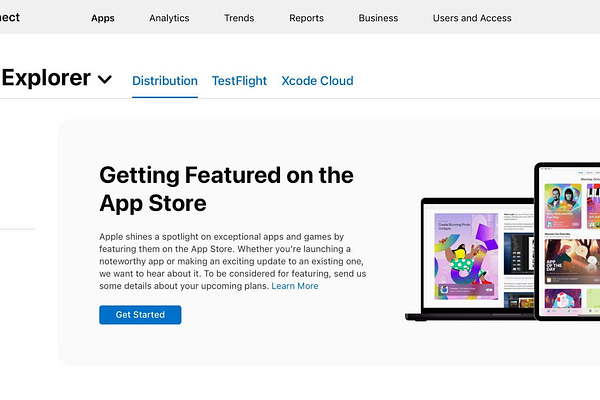Open the Trends section
600x400 pixels.
click(x=239, y=18)
